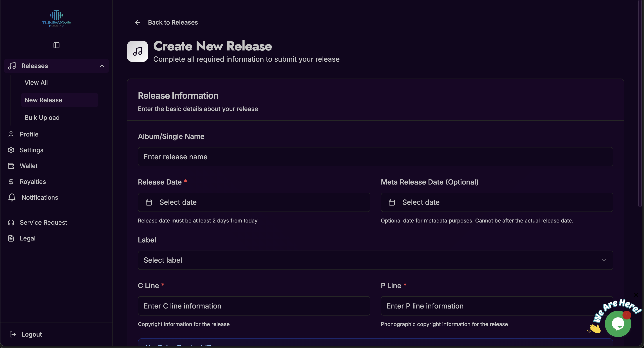The width and height of the screenshot is (644, 348).
Task: Click the Release Date calendar icon
Action: pos(149,202)
